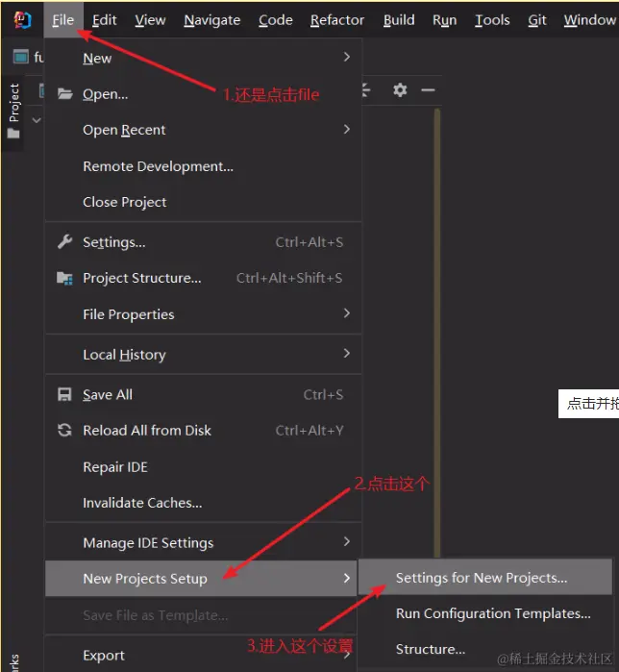Open the Refactor menu
The image size is (619, 672).
[x=337, y=20]
